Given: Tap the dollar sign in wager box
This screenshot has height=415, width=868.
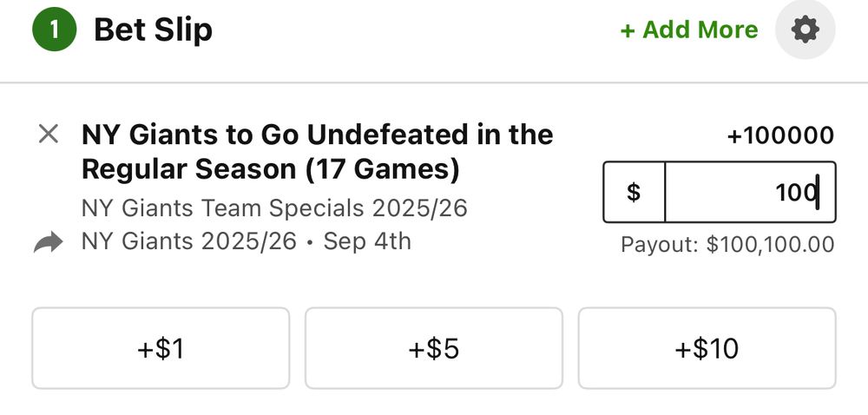Looking at the screenshot, I should tap(634, 192).
